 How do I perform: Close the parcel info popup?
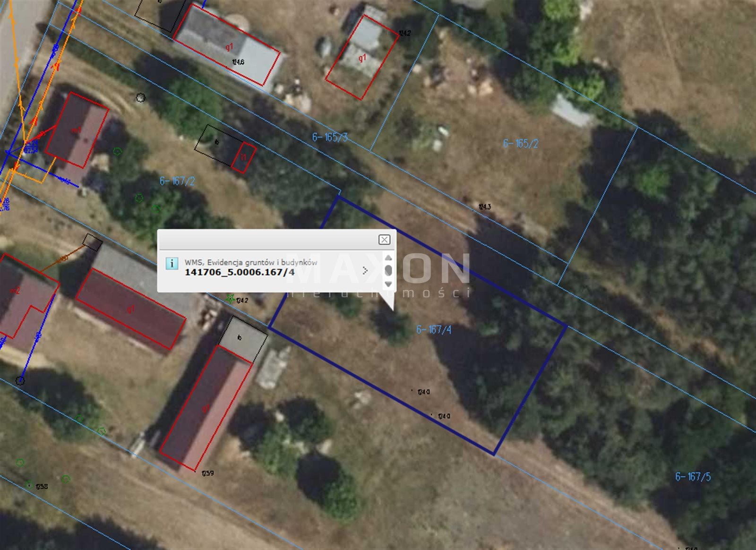384,240
